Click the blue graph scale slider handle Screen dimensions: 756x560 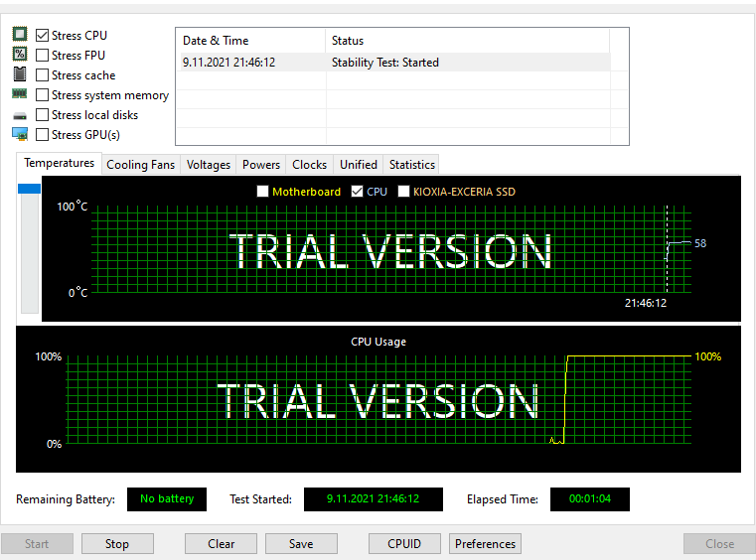29,189
